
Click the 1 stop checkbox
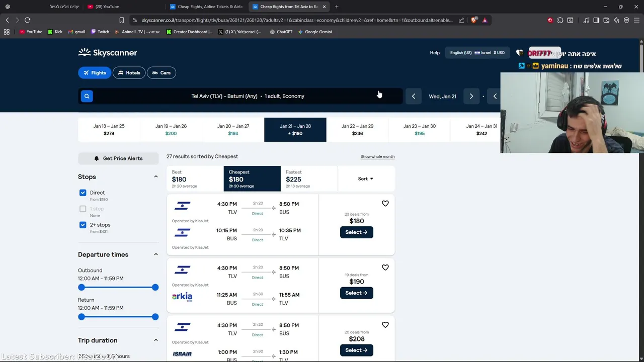[83, 209]
